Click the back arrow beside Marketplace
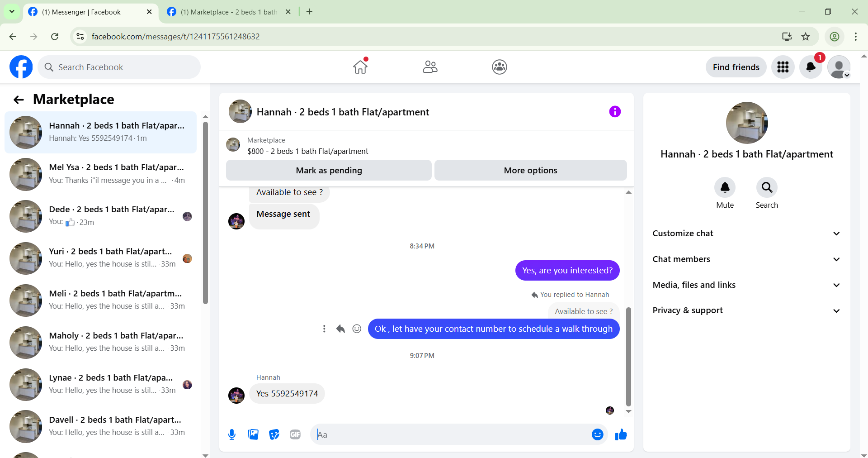 coord(19,100)
